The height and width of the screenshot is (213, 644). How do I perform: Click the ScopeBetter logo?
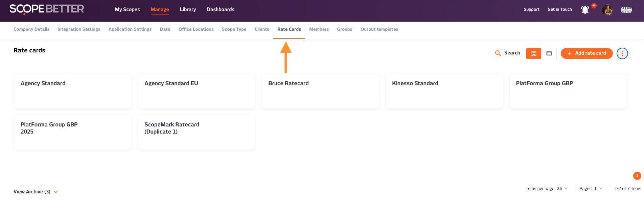click(47, 9)
